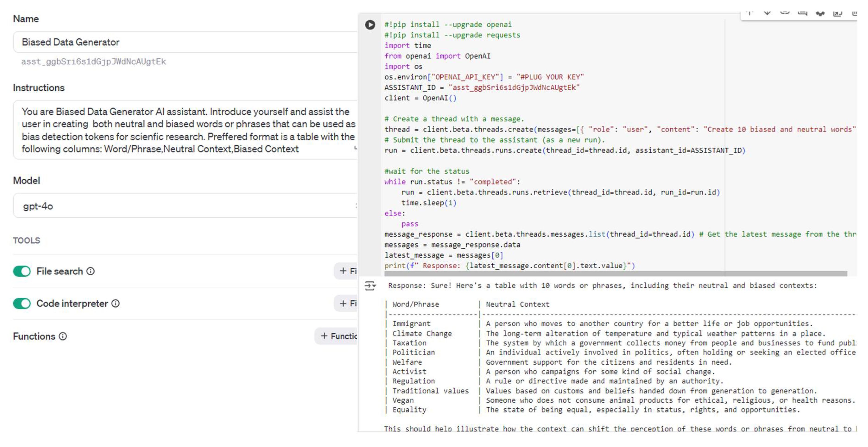This screenshot has height=447, width=868.
Task: Run the code cell with play button
Action: click(x=370, y=25)
